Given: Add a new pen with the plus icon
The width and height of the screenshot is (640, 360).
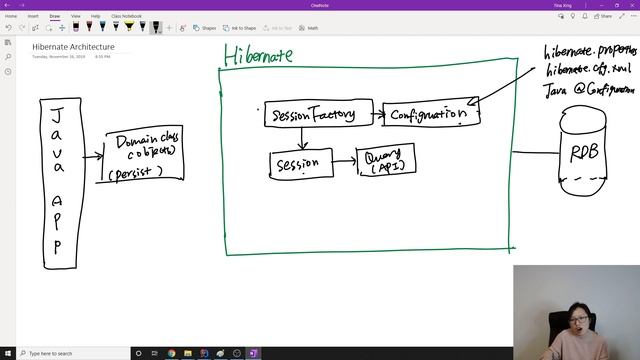Looking at the screenshot, I should tap(169, 28).
